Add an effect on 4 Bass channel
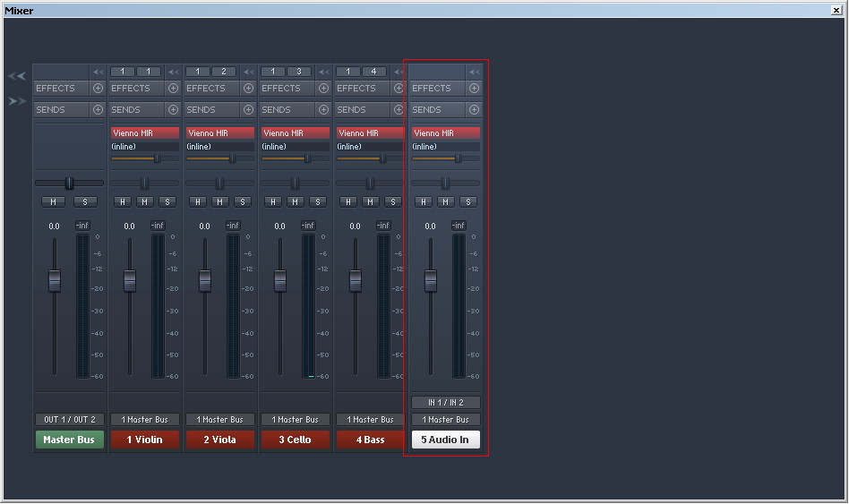The width and height of the screenshot is (849, 504). 399,89
